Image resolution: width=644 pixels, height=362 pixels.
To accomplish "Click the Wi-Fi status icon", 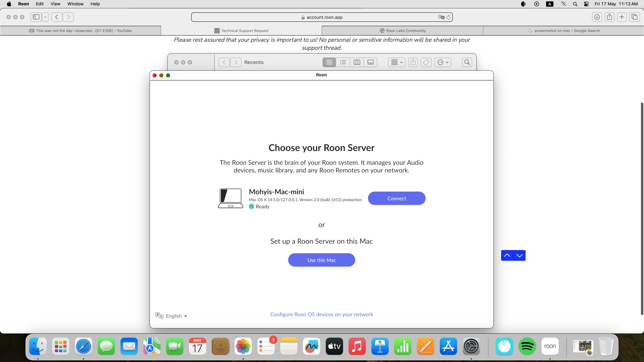I will [563, 4].
